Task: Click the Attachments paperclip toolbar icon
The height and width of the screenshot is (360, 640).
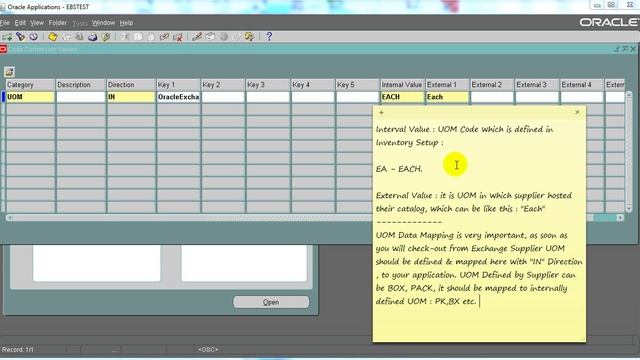Action: [237, 37]
